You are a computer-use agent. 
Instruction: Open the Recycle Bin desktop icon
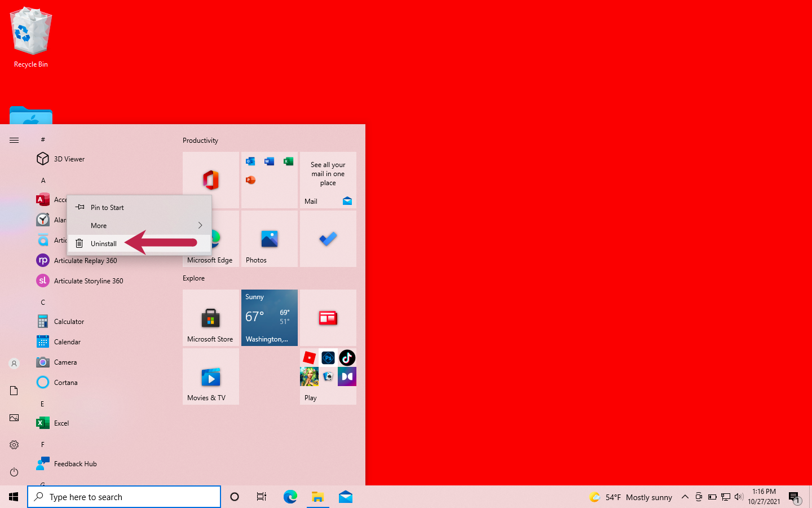31,37
